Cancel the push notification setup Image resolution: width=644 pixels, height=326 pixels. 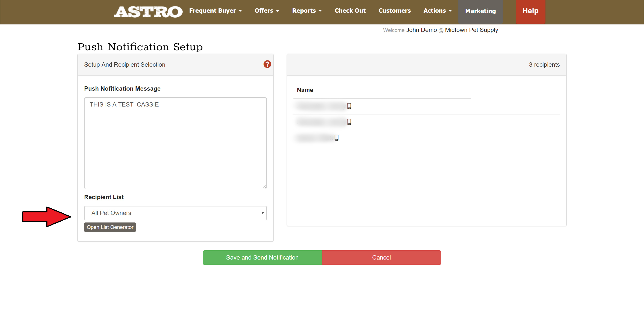tap(381, 257)
